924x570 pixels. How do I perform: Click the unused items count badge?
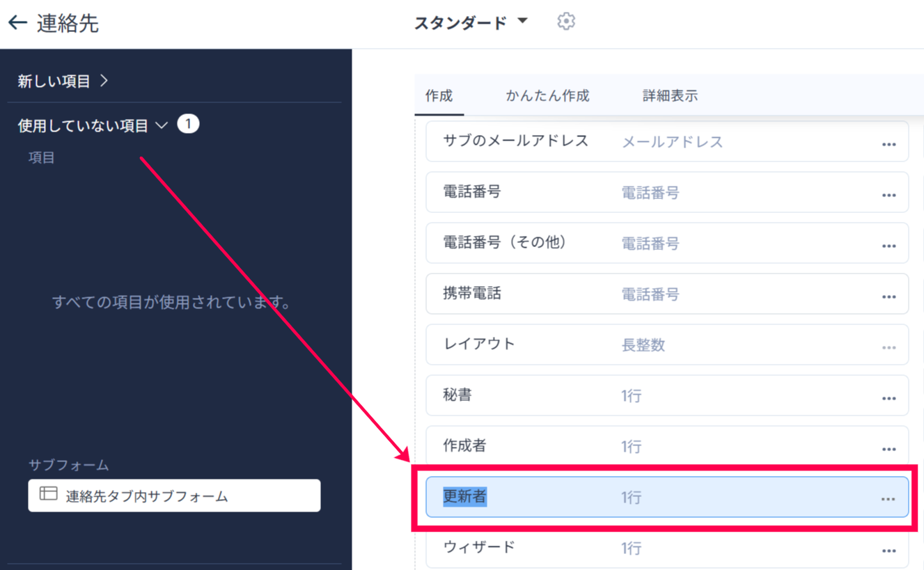point(188,125)
